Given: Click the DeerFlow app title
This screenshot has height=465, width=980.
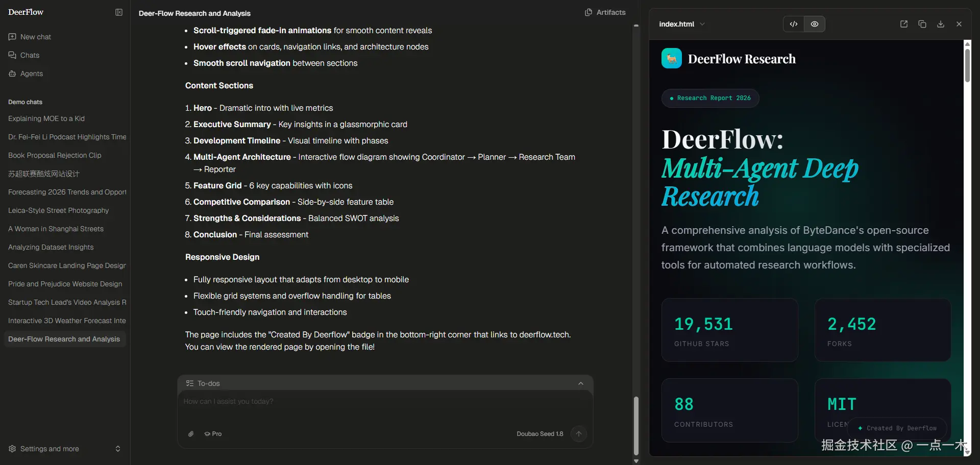Looking at the screenshot, I should [26, 12].
